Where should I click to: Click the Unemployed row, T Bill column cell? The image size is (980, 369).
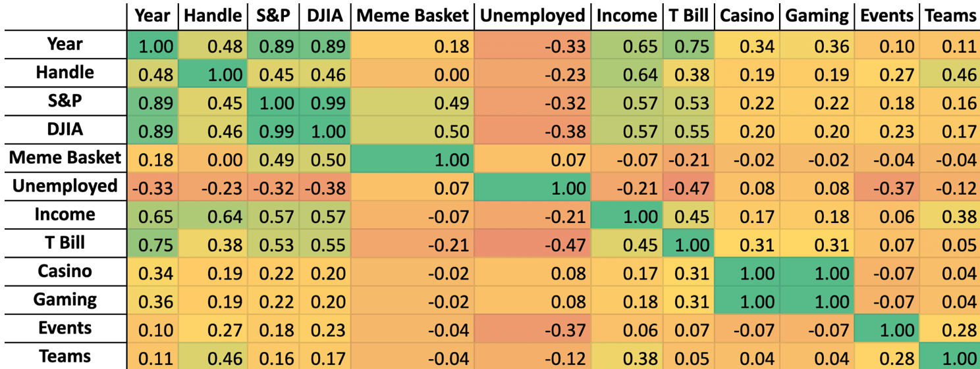pos(688,189)
